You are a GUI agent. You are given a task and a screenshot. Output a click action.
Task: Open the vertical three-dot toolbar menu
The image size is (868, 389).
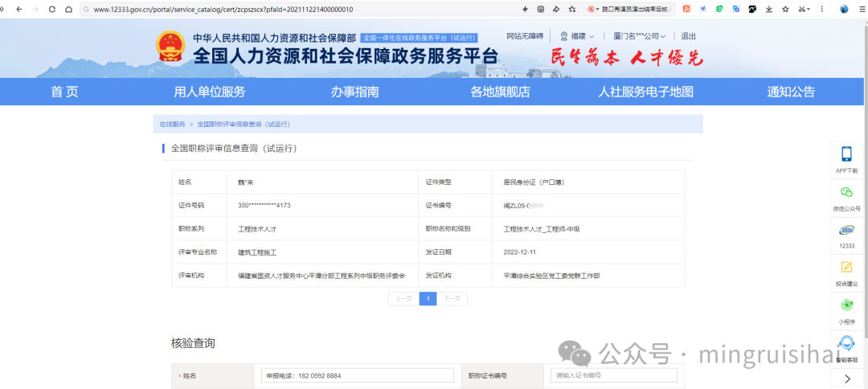pyautogui.click(x=822, y=10)
